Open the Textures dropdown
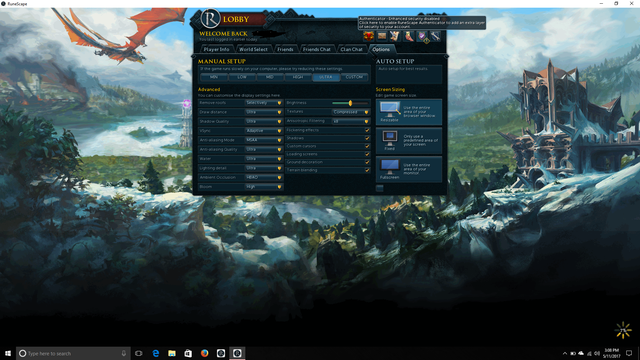This screenshot has width=640, height=360. [351, 112]
